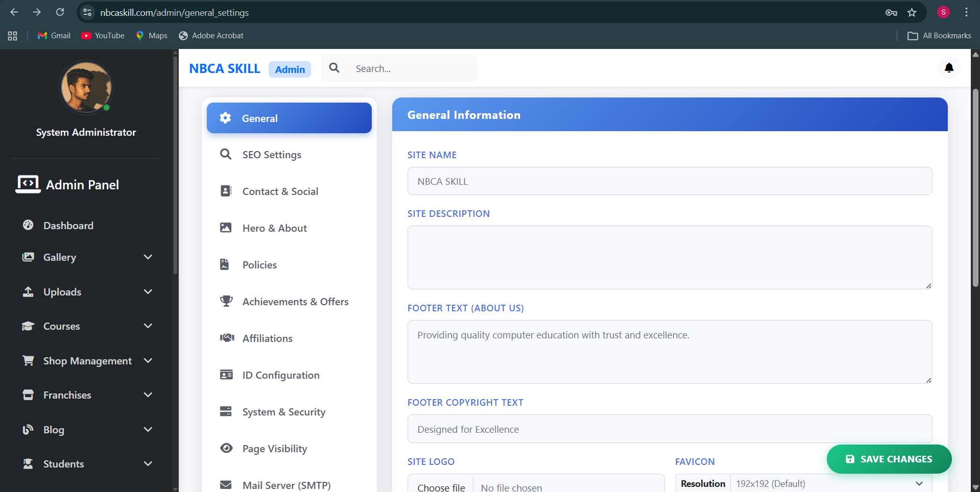This screenshot has height=492, width=980.
Task: Open Gmail from the bookmarks bar
Action: (53, 36)
